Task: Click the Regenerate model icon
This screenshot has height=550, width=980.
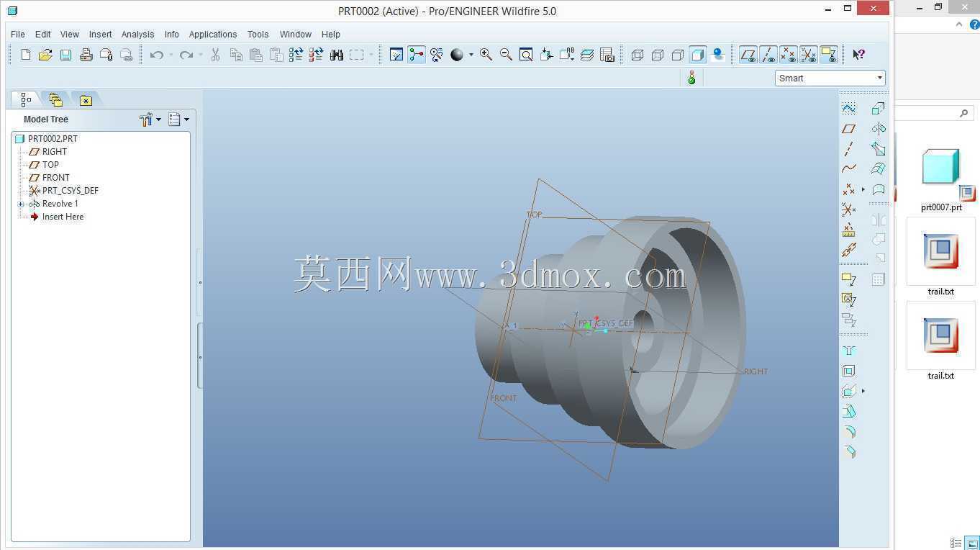Action: coord(296,55)
